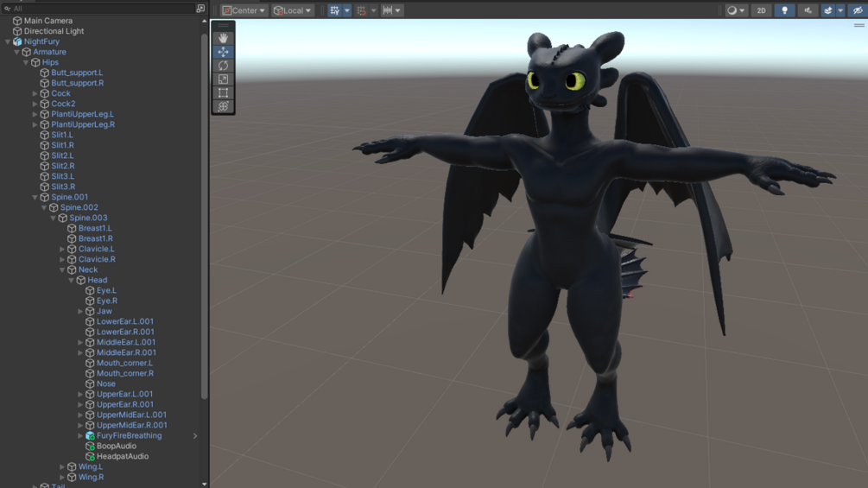Open Local handle rotation dropdown

(x=292, y=10)
